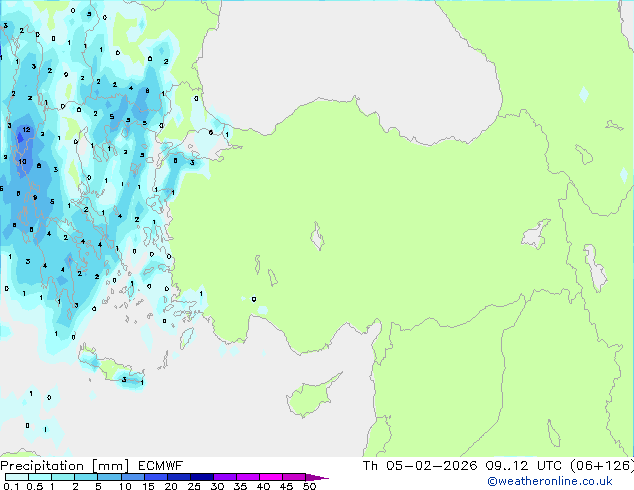Click the '(06+126' forecast offset text

coord(600,466)
